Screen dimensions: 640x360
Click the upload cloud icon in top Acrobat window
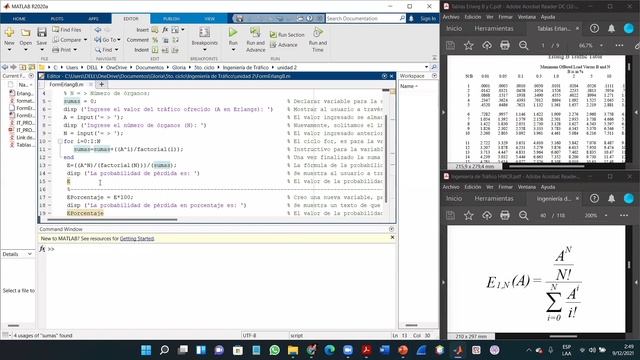(487, 45)
